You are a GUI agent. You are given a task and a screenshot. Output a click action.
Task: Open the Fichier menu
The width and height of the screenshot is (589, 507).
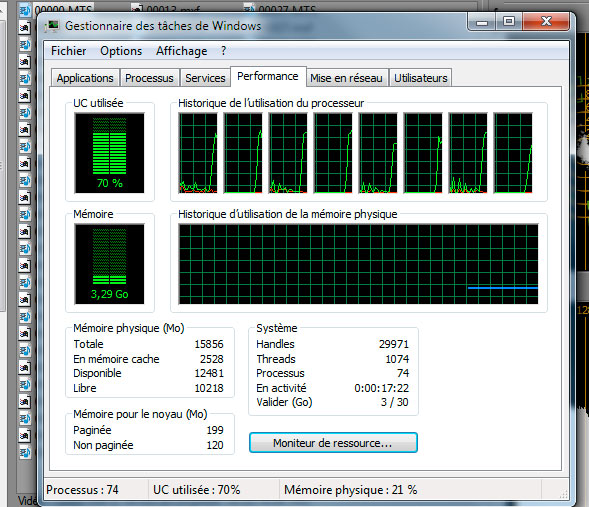tap(68, 51)
